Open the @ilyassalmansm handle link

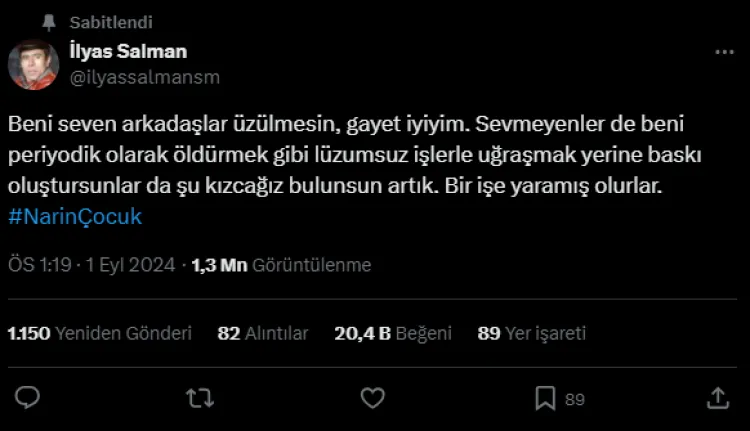tap(145, 77)
